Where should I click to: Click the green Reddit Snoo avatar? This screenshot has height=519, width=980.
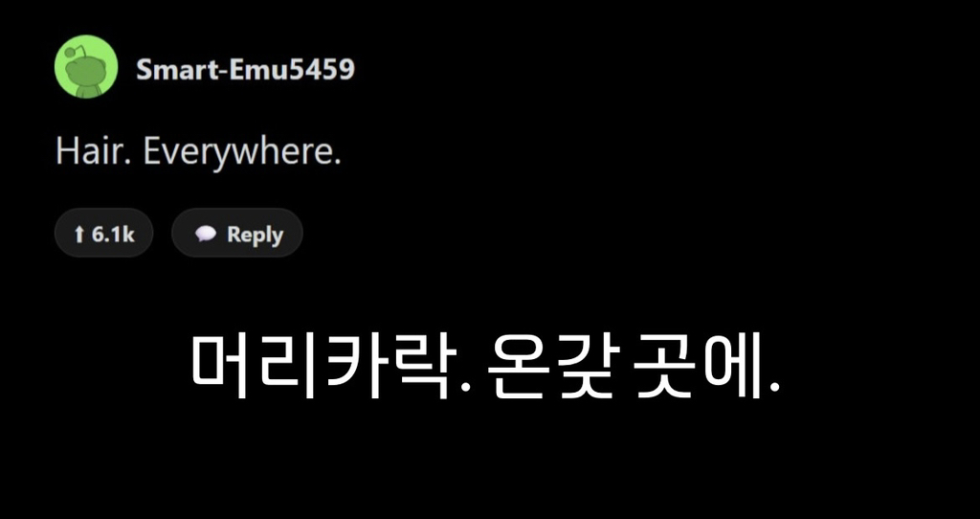86,66
